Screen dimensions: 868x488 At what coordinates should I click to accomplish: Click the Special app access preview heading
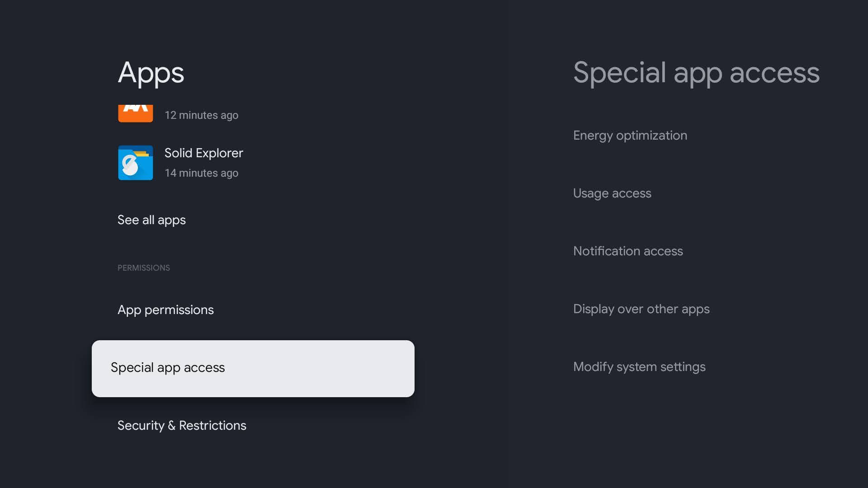coord(696,72)
